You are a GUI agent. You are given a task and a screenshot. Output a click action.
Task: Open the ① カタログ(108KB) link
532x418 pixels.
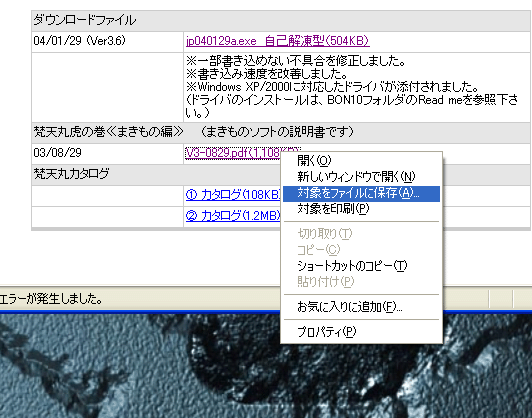coord(233,194)
